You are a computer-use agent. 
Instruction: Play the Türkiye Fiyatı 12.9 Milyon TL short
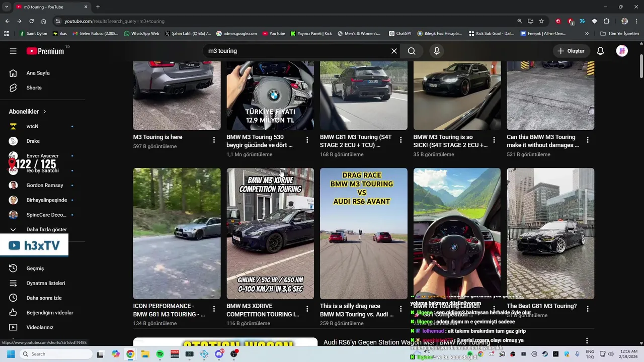point(270,96)
